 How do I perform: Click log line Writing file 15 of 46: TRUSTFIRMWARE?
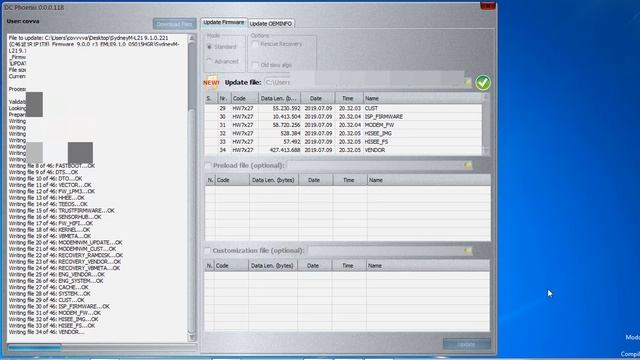62,211
